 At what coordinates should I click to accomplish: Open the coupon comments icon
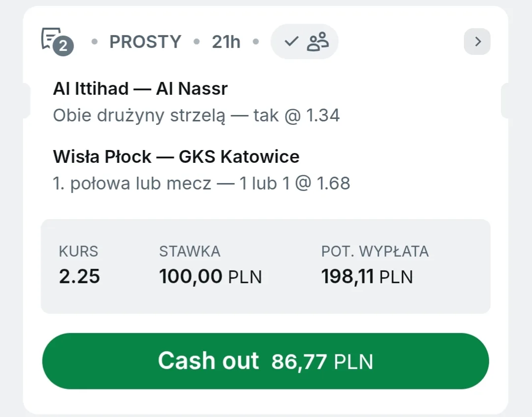(51, 38)
